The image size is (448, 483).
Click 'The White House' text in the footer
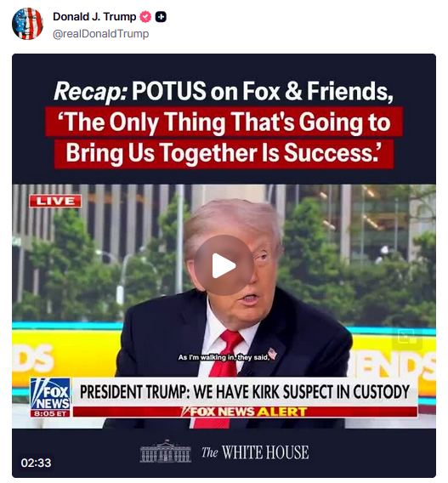tap(255, 452)
